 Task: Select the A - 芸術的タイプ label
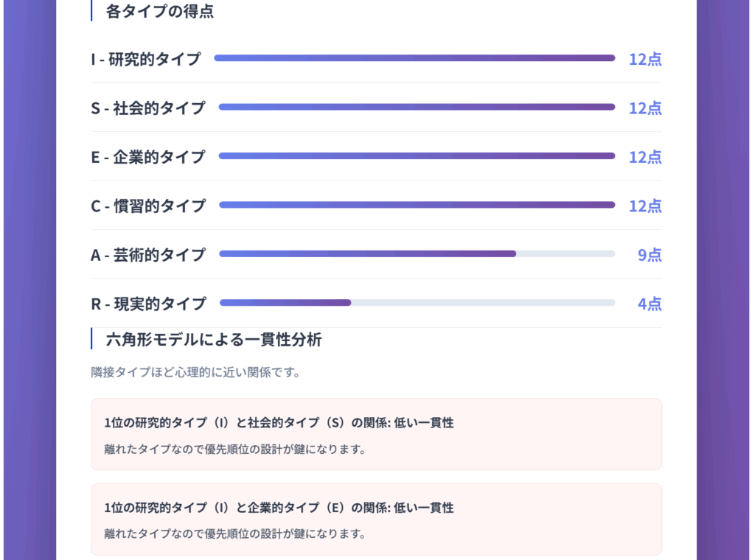click(x=148, y=255)
